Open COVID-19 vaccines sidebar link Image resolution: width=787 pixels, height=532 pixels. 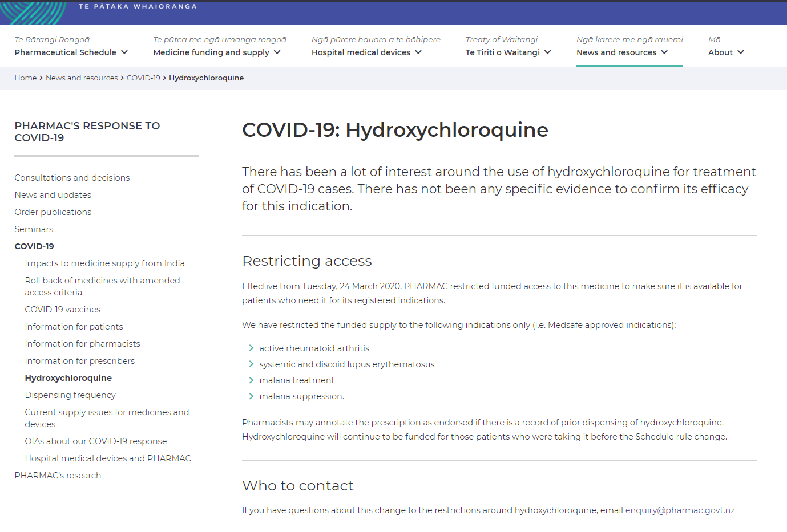(63, 310)
